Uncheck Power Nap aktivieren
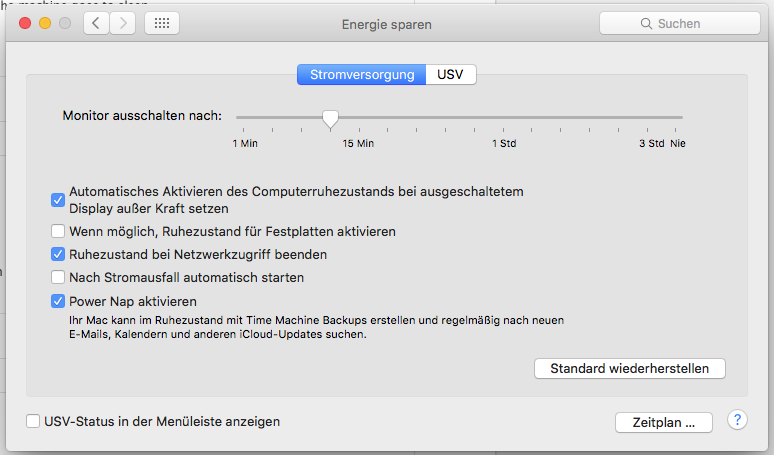 (x=58, y=300)
